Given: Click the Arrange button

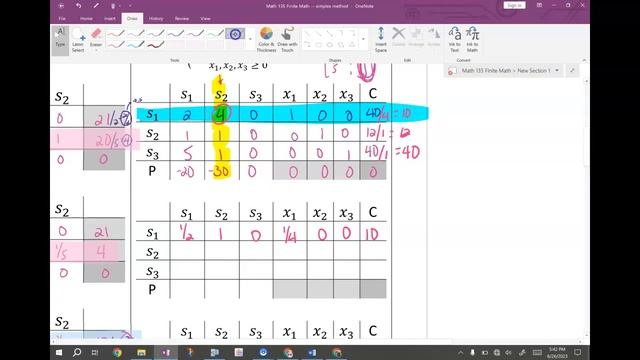Looking at the screenshot, I should [416, 37].
